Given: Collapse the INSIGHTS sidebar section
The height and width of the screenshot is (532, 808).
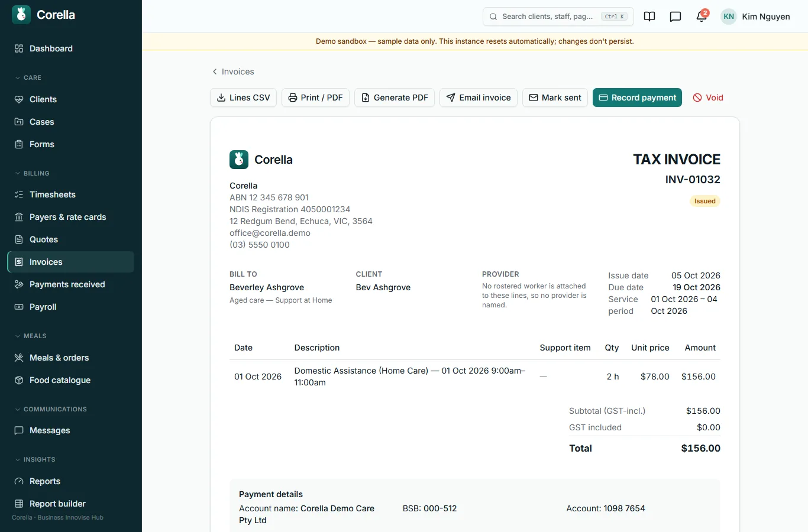Looking at the screenshot, I should coord(34,459).
